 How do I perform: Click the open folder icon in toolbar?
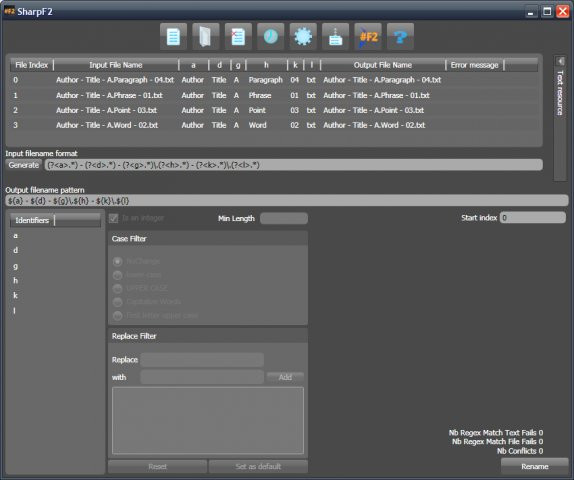click(x=206, y=37)
